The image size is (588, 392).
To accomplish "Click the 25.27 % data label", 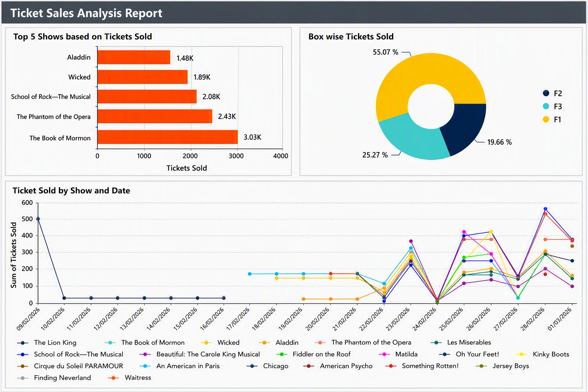I will (375, 155).
